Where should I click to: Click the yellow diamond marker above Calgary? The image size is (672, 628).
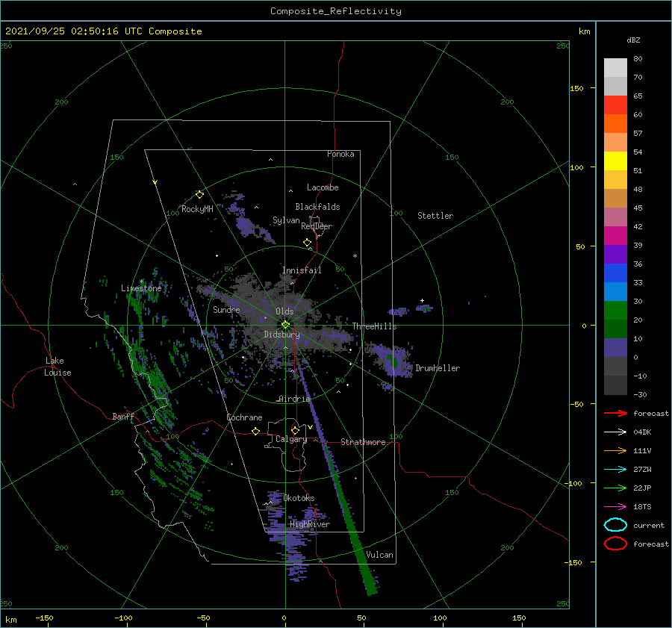click(x=295, y=430)
